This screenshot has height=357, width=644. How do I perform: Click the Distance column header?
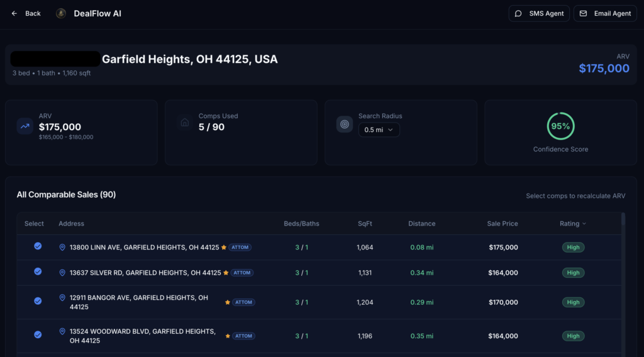(x=421, y=224)
